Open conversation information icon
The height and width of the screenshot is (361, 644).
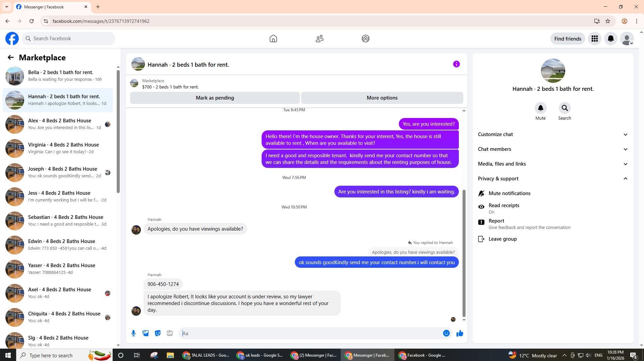(x=457, y=64)
